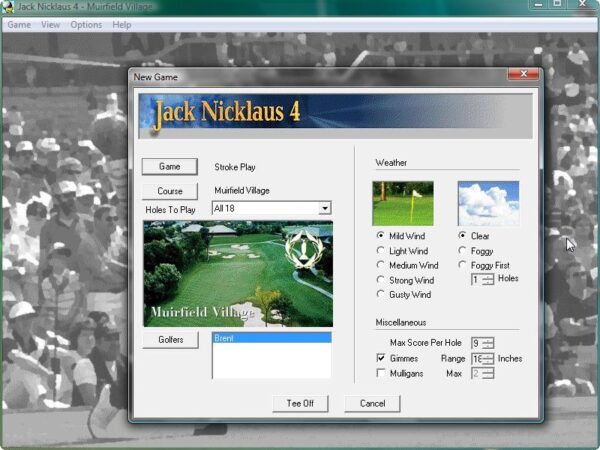
Task: Click the Muirfield Village course preview image
Action: [x=238, y=273]
